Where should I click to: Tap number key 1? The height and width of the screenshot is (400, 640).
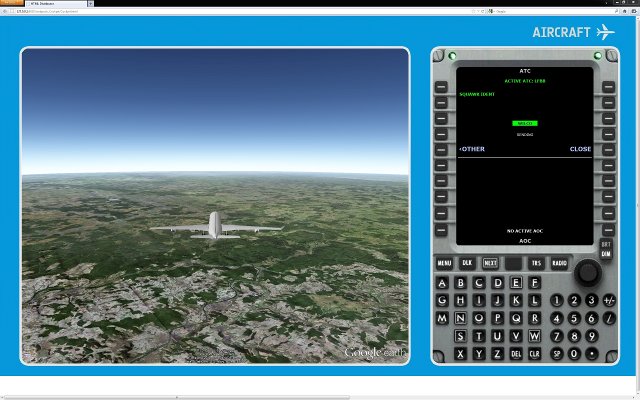pyautogui.click(x=556, y=301)
